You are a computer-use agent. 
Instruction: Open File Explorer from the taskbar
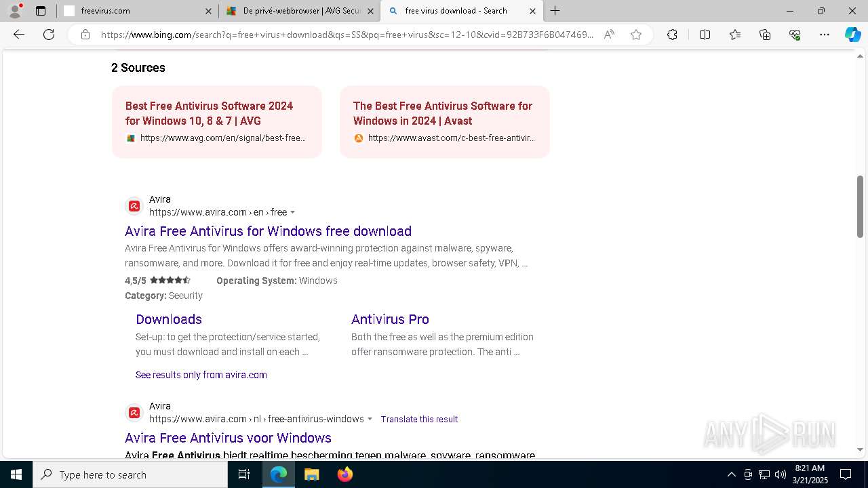pos(311,474)
